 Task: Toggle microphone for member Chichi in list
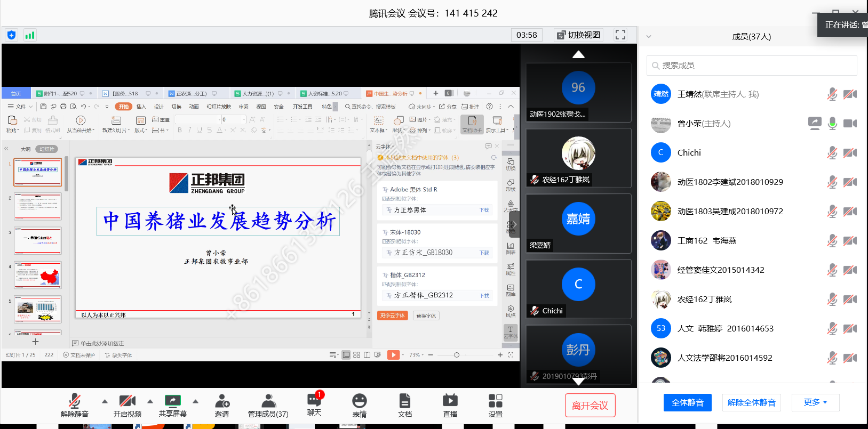point(832,153)
